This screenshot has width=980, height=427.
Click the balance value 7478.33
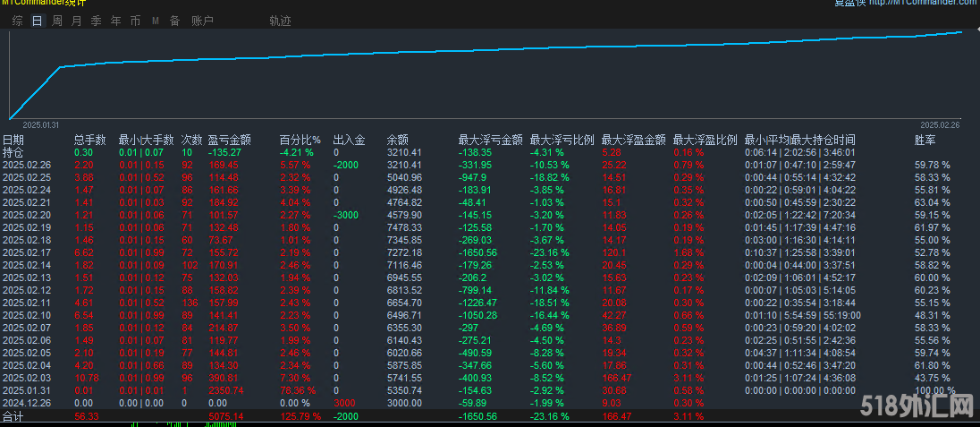[x=404, y=227]
